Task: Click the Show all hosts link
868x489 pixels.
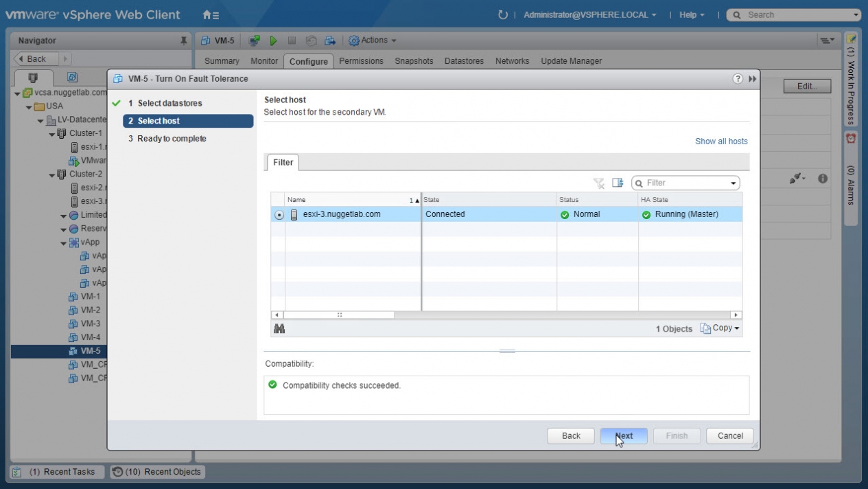Action: (720, 141)
